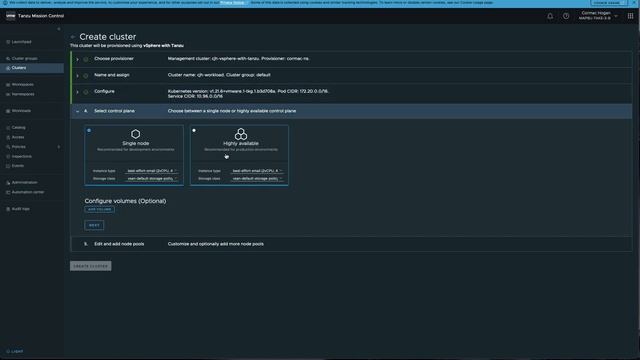Click the Tanzu Mission Control VMware logo
Image resolution: width=640 pixels, height=360 pixels.
tap(11, 16)
